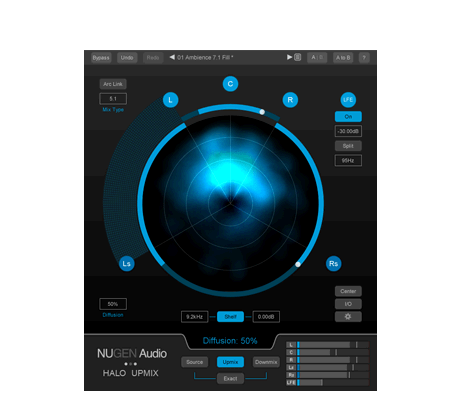The height and width of the screenshot is (416, 460).
Task: Toggle the Shelf filter button
Action: point(230,317)
